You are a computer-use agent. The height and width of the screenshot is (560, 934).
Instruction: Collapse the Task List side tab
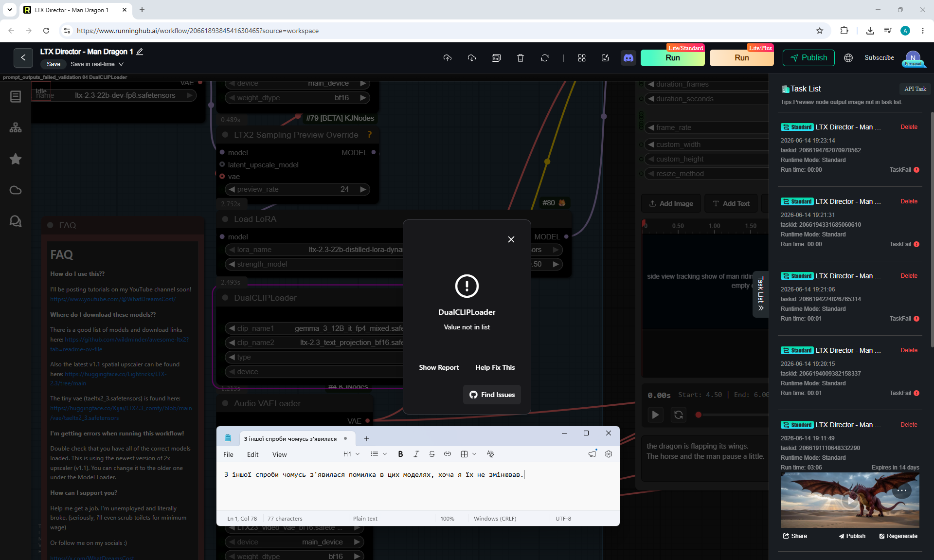coord(761,294)
